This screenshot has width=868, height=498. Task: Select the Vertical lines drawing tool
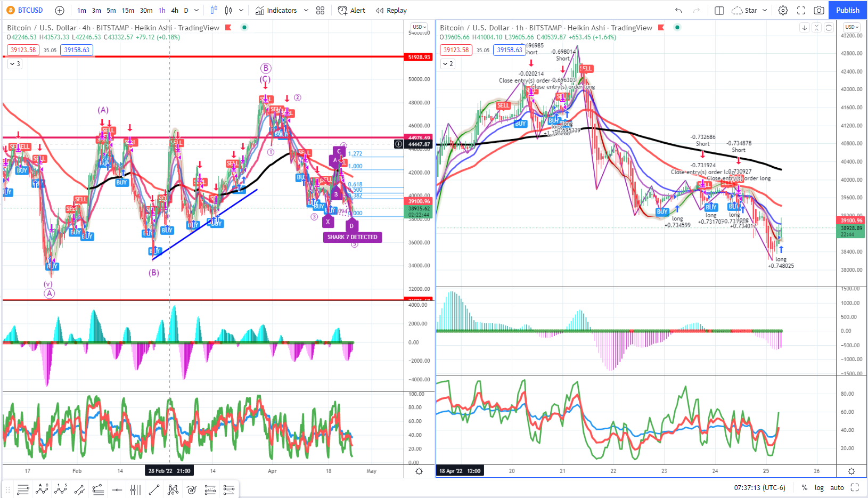tap(136, 489)
